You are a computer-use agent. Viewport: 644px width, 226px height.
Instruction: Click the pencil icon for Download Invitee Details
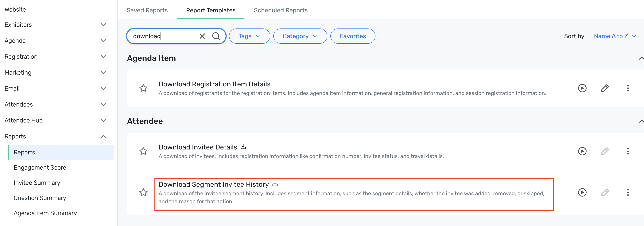tap(605, 151)
